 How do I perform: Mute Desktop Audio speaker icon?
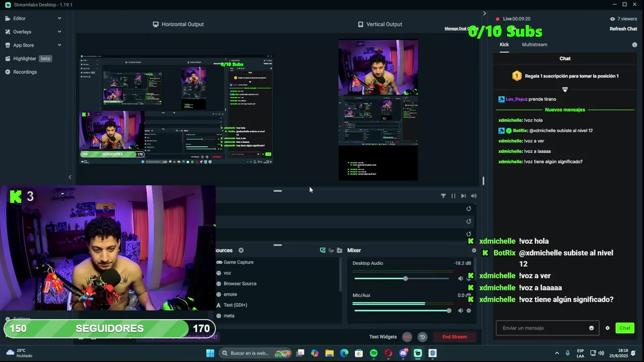coord(460,279)
